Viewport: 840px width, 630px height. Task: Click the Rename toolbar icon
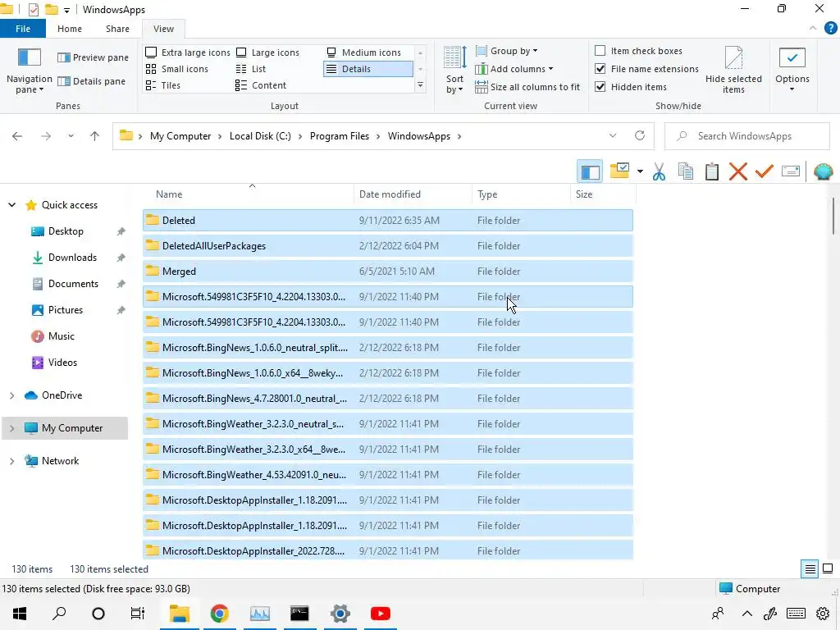pyautogui.click(x=791, y=171)
